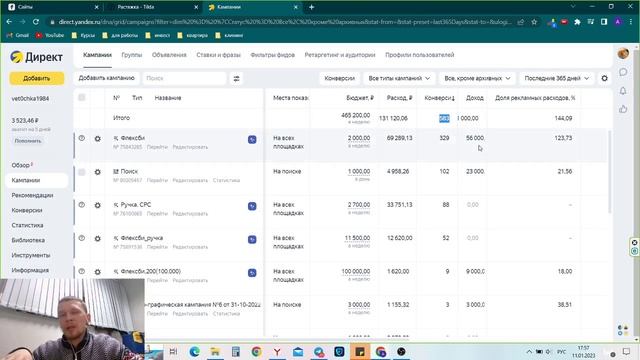Open settings gear for Поиск campaign

point(98,172)
